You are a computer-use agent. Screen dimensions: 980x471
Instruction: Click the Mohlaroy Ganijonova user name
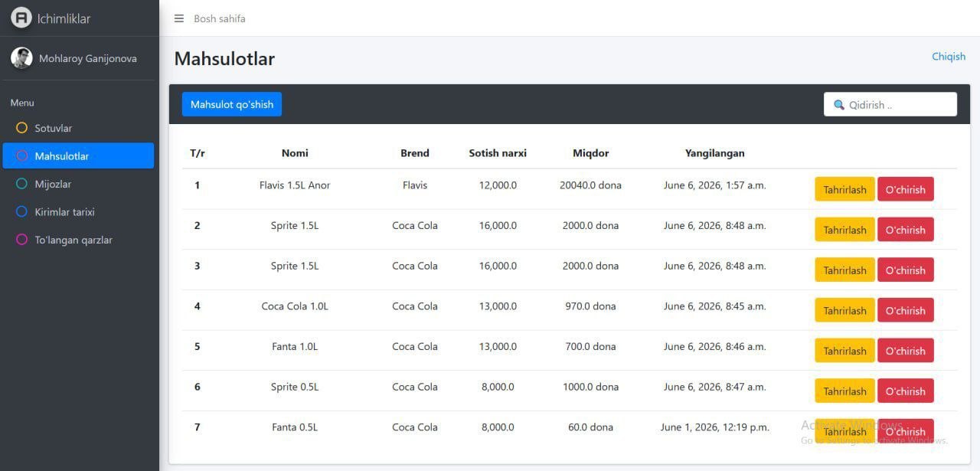coord(88,58)
